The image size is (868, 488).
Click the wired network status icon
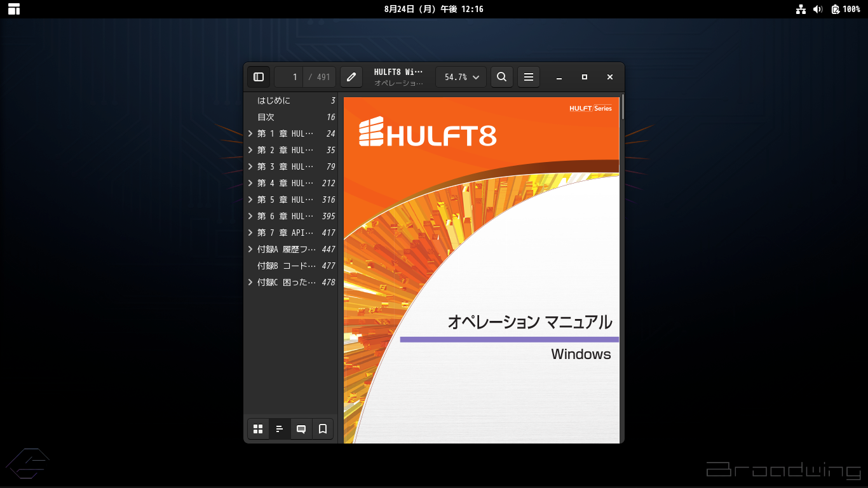(x=801, y=9)
